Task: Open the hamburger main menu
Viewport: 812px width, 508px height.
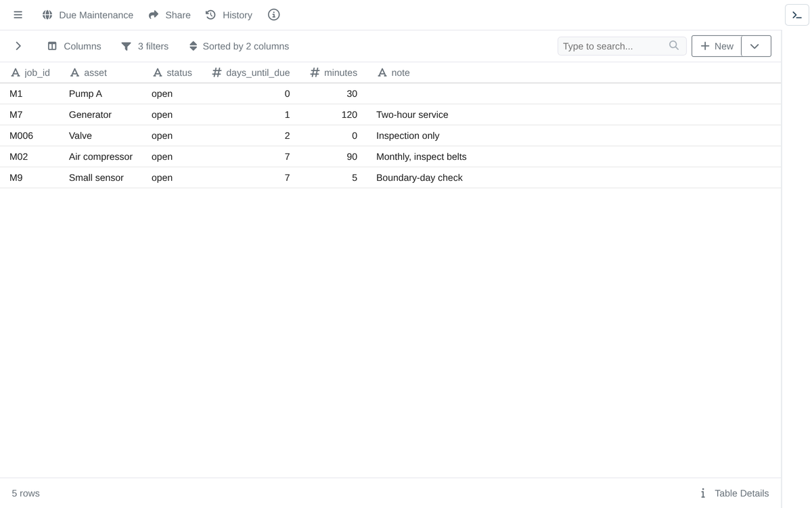Action: coord(18,15)
